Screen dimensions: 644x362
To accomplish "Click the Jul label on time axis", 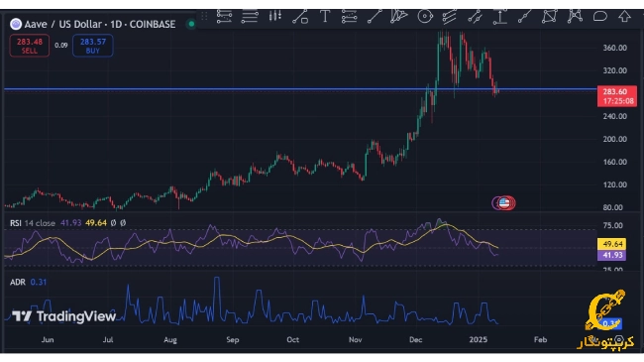I will 108,340.
